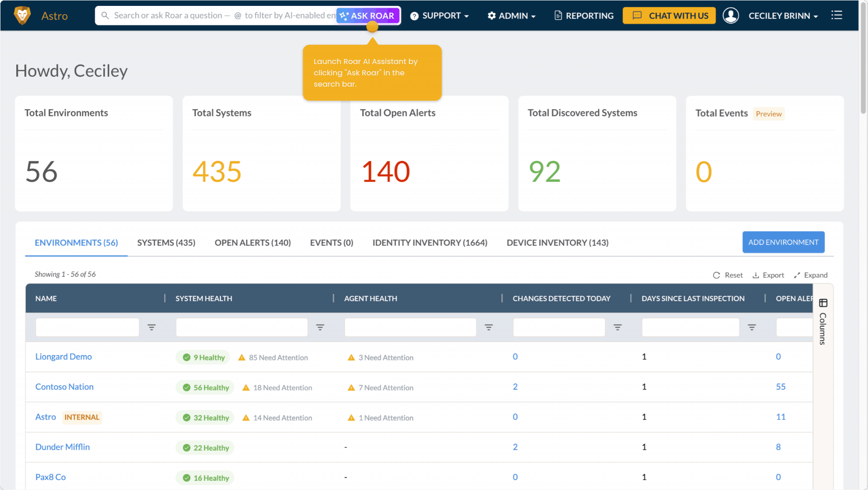Open Contoso Nation's 2 changes detected link
Viewport: 868px width, 490px height.
515,387
